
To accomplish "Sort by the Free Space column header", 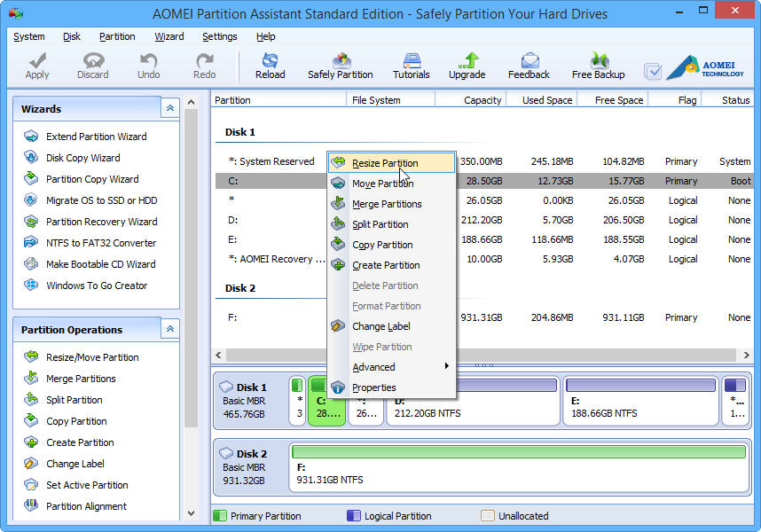I will 613,100.
